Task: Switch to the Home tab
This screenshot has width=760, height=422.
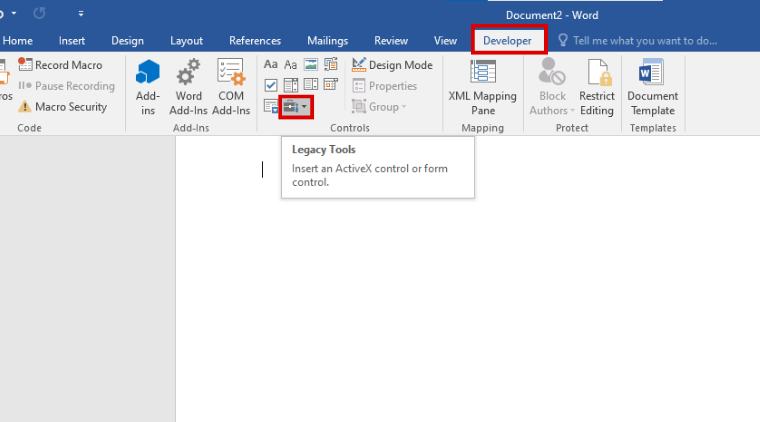Action: point(17,41)
